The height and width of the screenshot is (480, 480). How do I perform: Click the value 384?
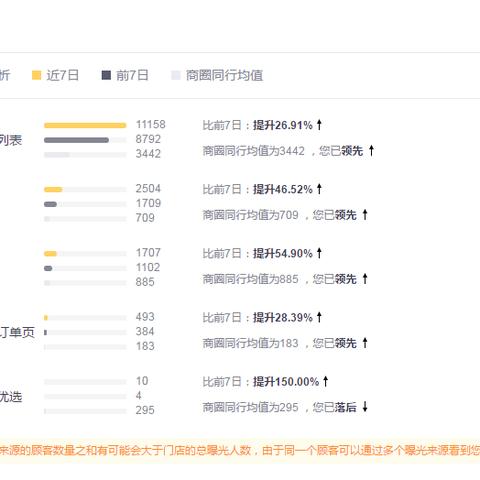click(x=145, y=331)
